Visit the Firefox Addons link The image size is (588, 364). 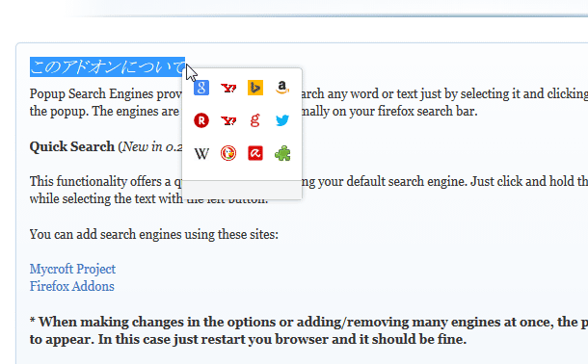[x=71, y=287]
